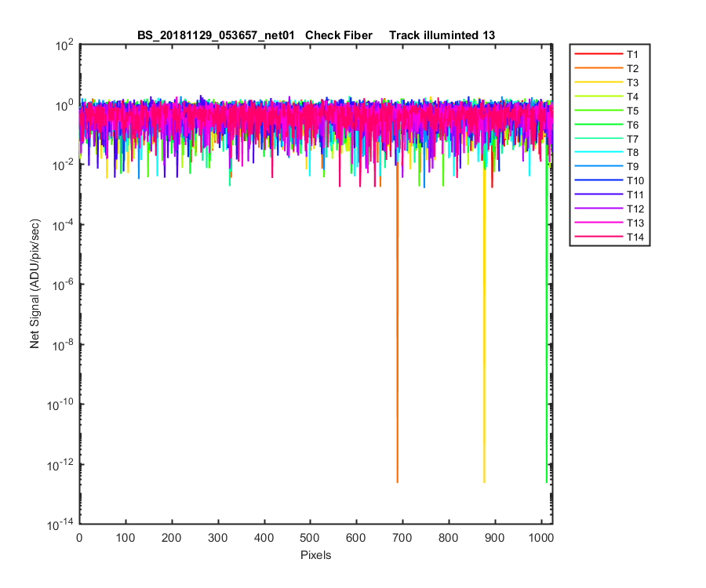Click the green T6 legend line sample

[x=599, y=125]
